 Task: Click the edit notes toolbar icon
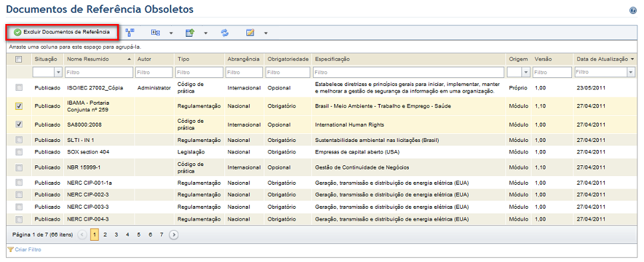point(250,33)
